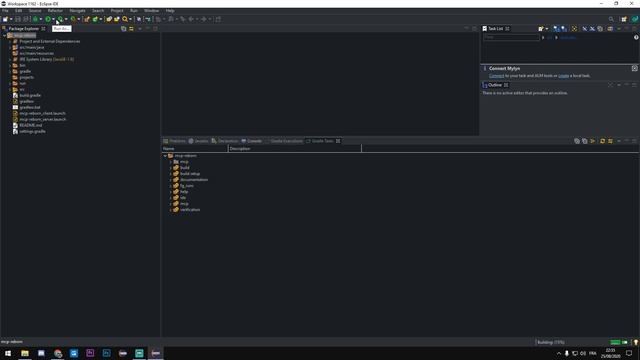Screen dimensions: 640x360
Task: Collapse the root project in Gradle Tasks
Action: click(x=165, y=156)
